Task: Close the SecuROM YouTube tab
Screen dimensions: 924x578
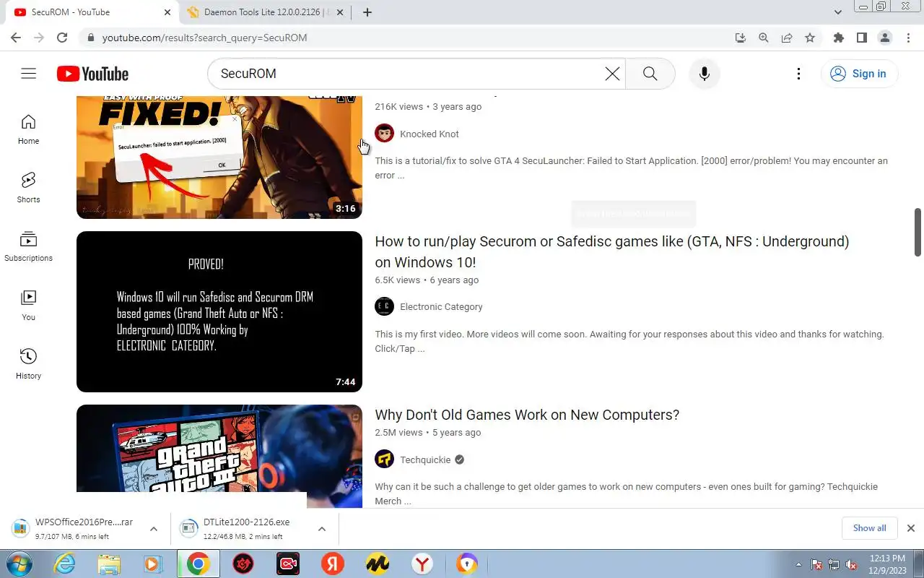Action: [167, 12]
